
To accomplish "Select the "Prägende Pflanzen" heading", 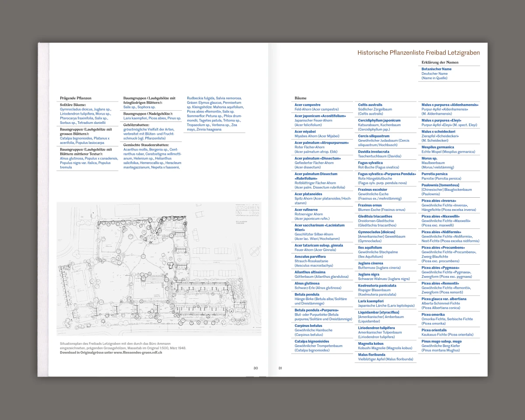I will click(76, 98).
